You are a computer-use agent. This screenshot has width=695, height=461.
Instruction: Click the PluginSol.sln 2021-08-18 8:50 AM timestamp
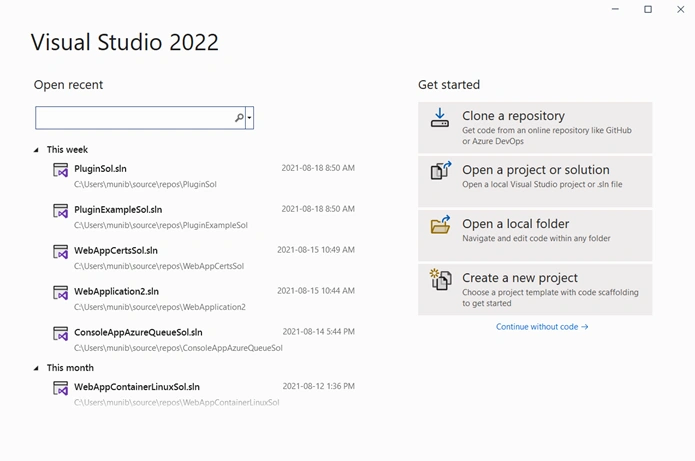[318, 168]
